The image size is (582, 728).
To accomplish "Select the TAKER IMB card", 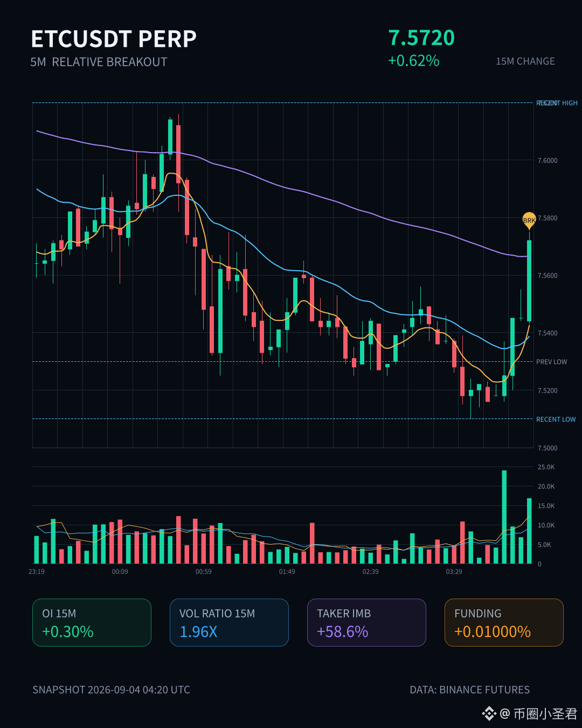I will click(366, 622).
